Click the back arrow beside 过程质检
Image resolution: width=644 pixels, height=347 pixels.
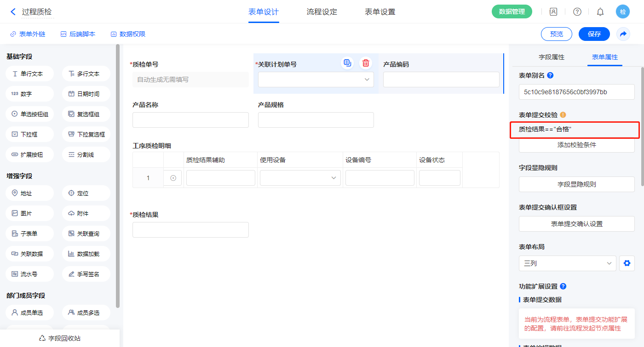coord(13,12)
